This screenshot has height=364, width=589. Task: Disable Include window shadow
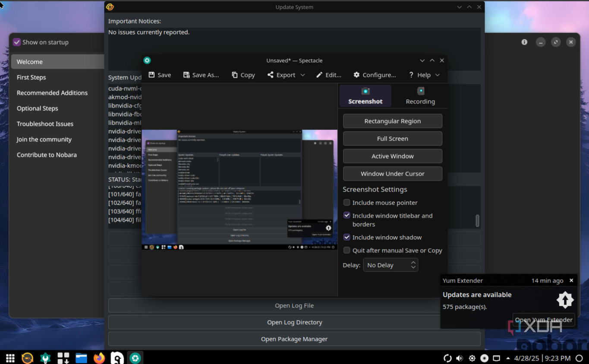point(346,237)
